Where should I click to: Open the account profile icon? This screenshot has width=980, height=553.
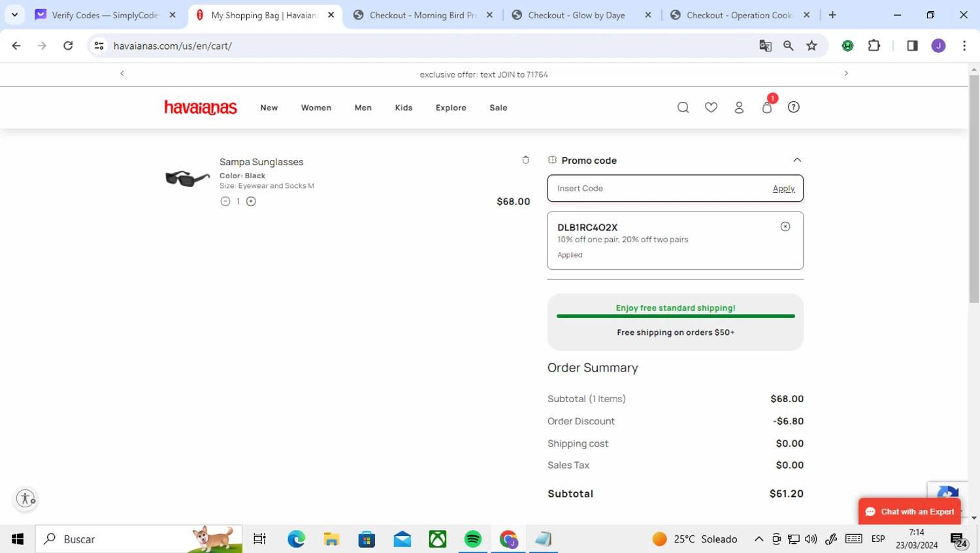click(739, 108)
